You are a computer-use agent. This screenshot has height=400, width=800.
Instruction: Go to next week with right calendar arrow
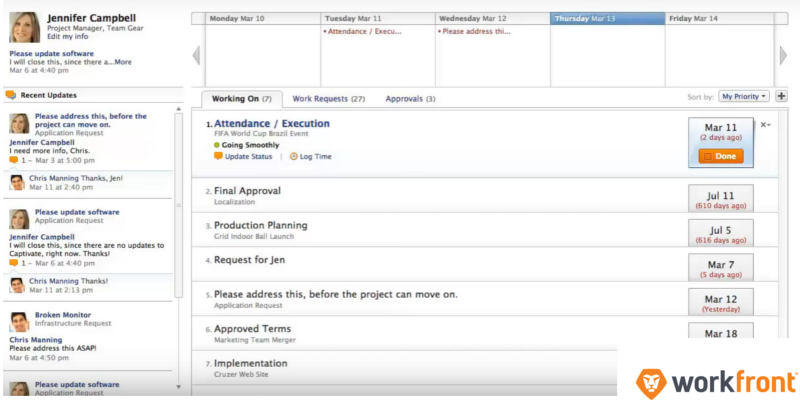click(x=783, y=55)
